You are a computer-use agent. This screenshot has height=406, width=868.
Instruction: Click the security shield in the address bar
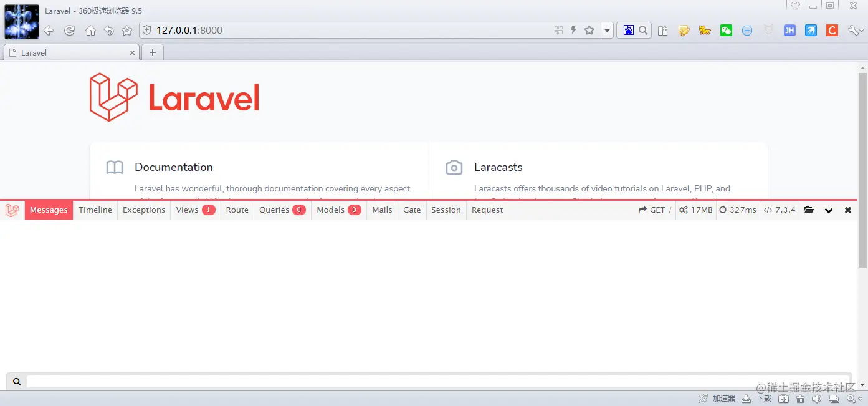click(147, 30)
